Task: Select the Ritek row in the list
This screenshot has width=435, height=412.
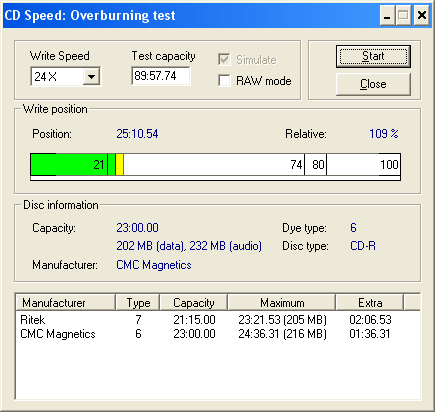Action: tap(217, 320)
